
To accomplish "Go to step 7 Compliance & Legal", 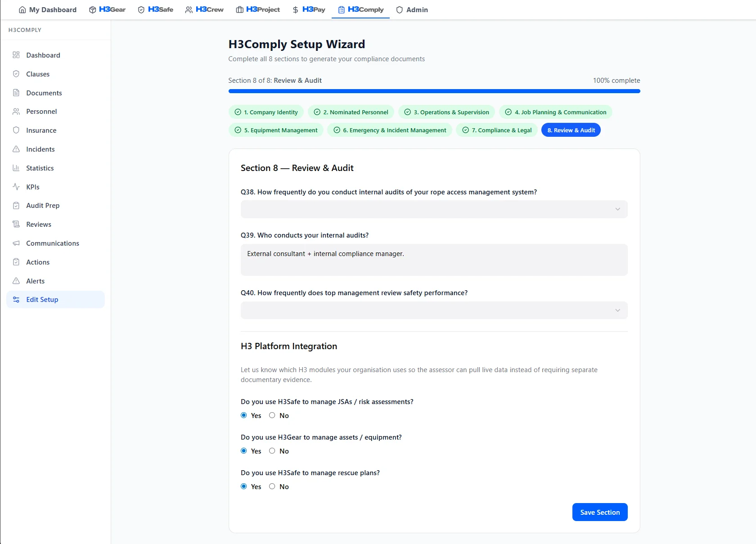I will pyautogui.click(x=497, y=130).
